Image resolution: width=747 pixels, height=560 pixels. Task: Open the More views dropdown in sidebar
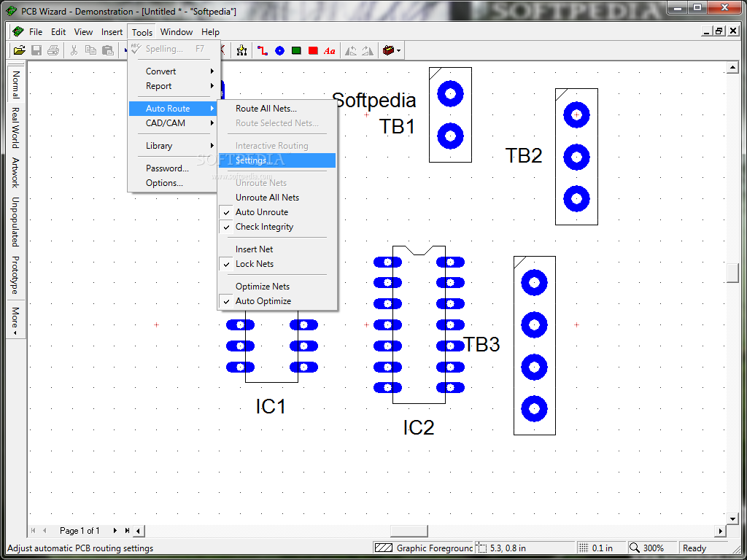point(15,321)
